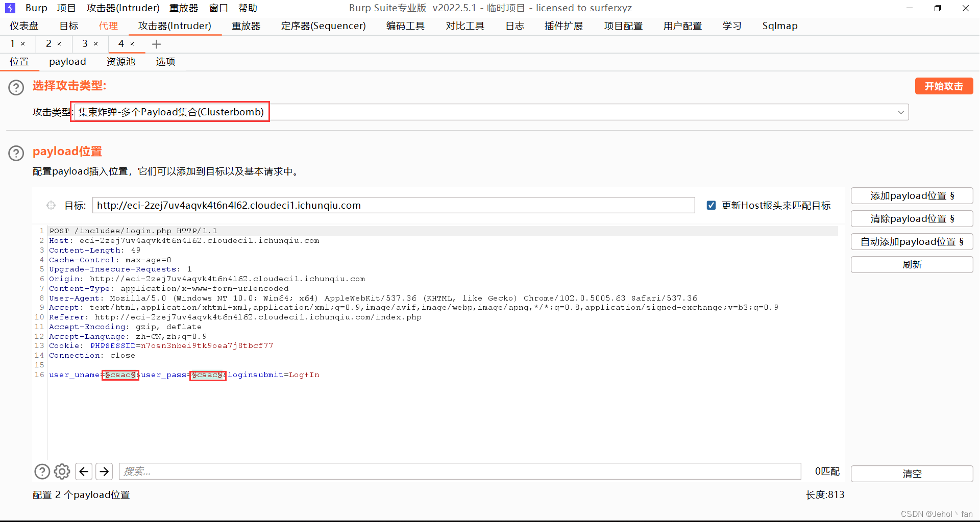This screenshot has height=522, width=980.
Task: Click the 目标 URL input field
Action: point(394,205)
